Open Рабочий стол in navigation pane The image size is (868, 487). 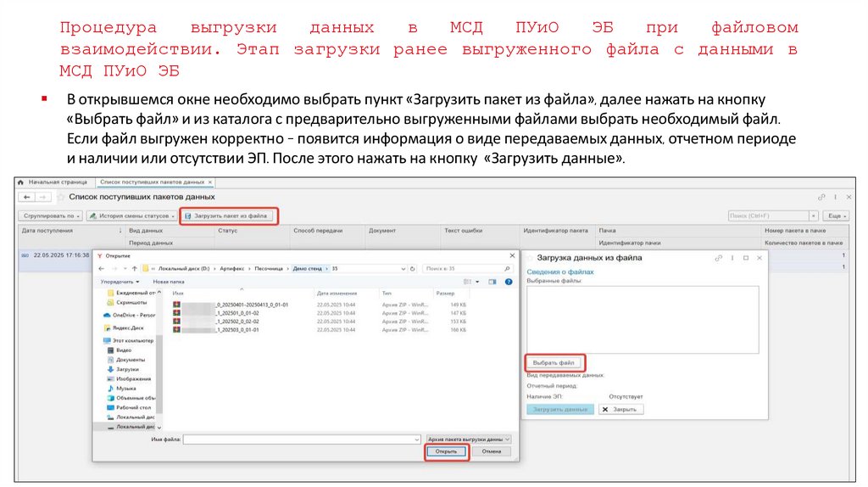[129, 408]
